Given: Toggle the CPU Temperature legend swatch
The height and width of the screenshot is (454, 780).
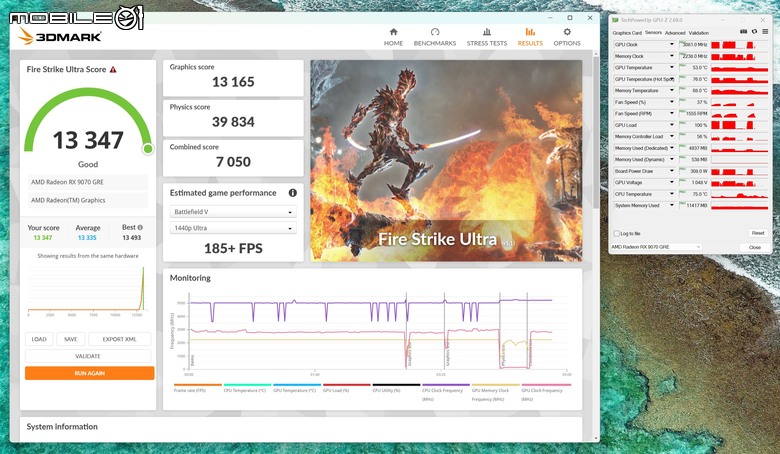Looking at the screenshot, I should (x=247, y=384).
